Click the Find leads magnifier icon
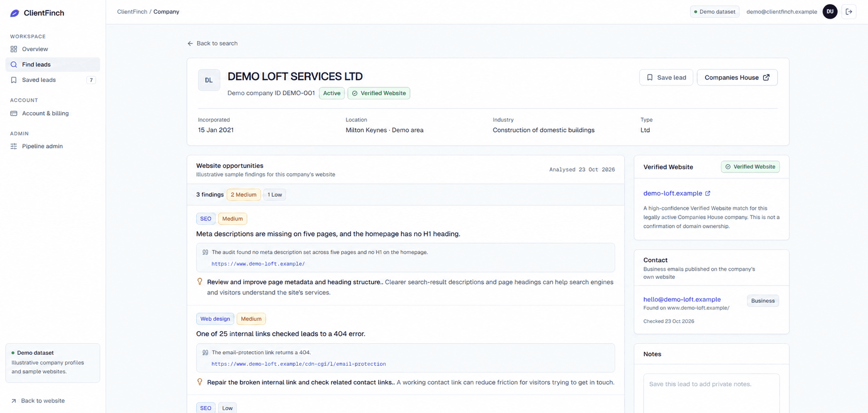Image resolution: width=868 pixels, height=413 pixels. 14,64
